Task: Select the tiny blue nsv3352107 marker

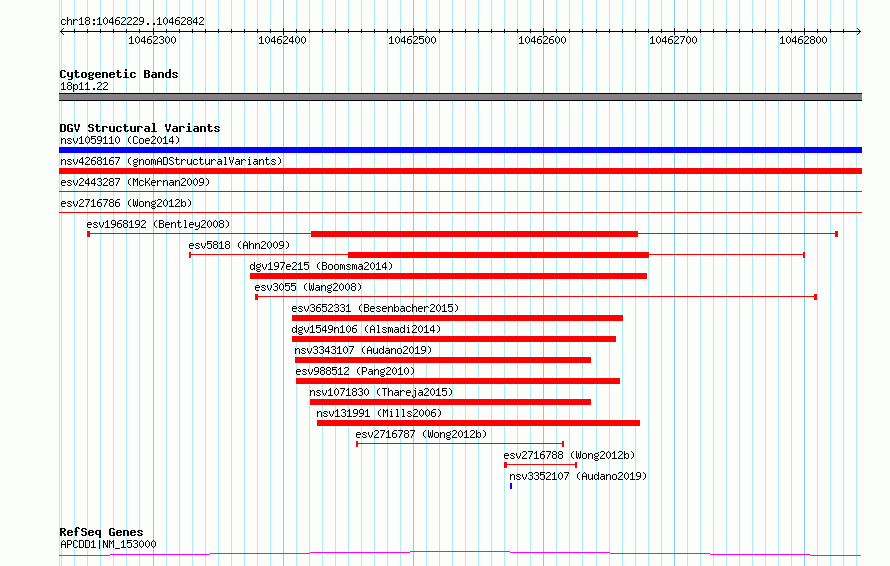Action: (511, 486)
